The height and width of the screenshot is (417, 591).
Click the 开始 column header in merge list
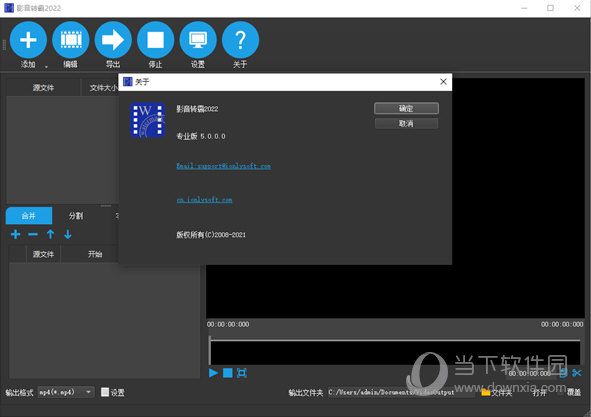coord(95,254)
